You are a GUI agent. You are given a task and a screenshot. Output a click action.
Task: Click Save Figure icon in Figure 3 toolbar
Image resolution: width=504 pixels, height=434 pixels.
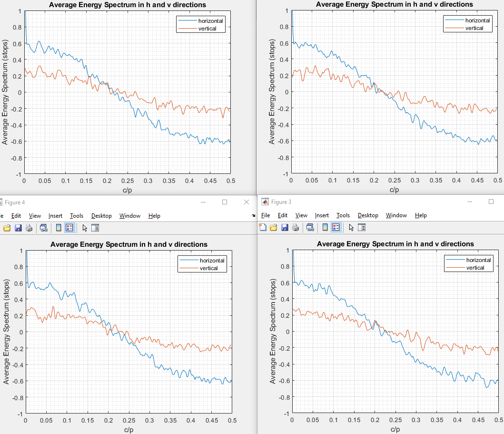285,228
